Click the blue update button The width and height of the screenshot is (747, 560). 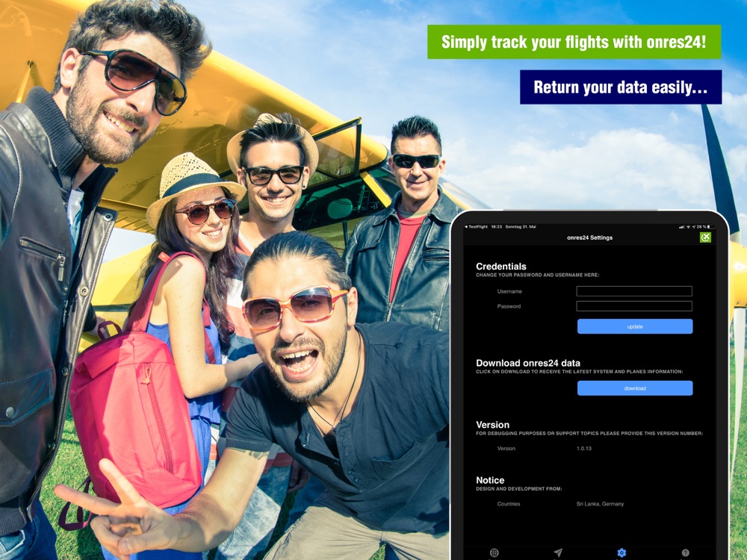(635, 326)
